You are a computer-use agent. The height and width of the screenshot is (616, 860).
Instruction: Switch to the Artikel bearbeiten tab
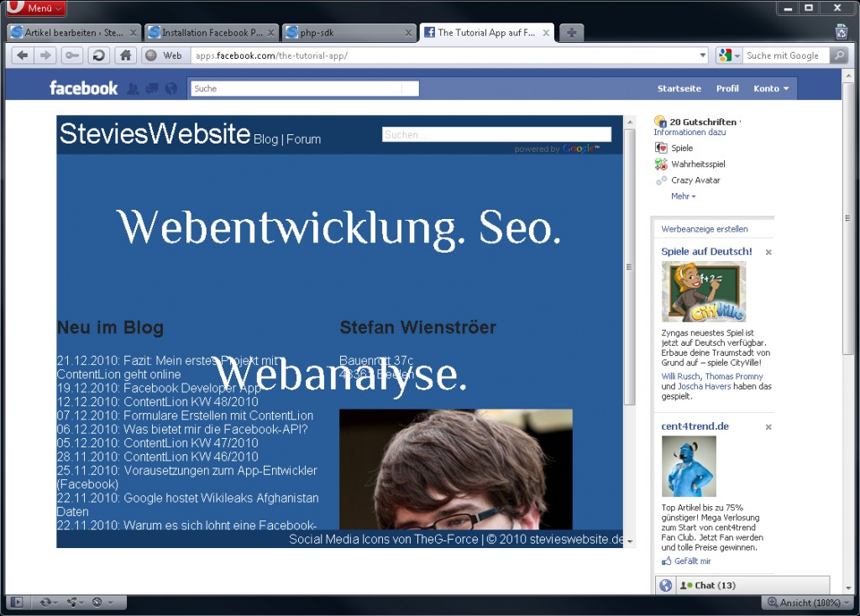[74, 33]
